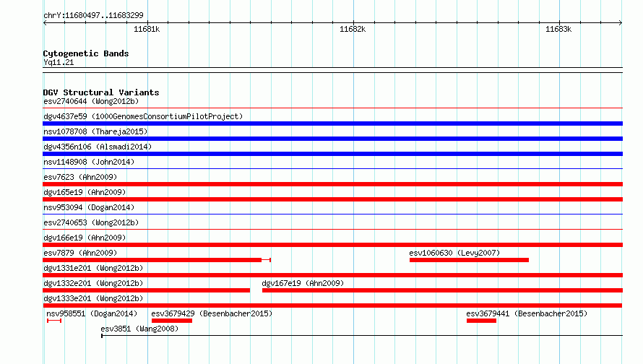This screenshot has height=364, width=643.
Task: Click the thin red line under esv2740653
Action: pos(332,230)
